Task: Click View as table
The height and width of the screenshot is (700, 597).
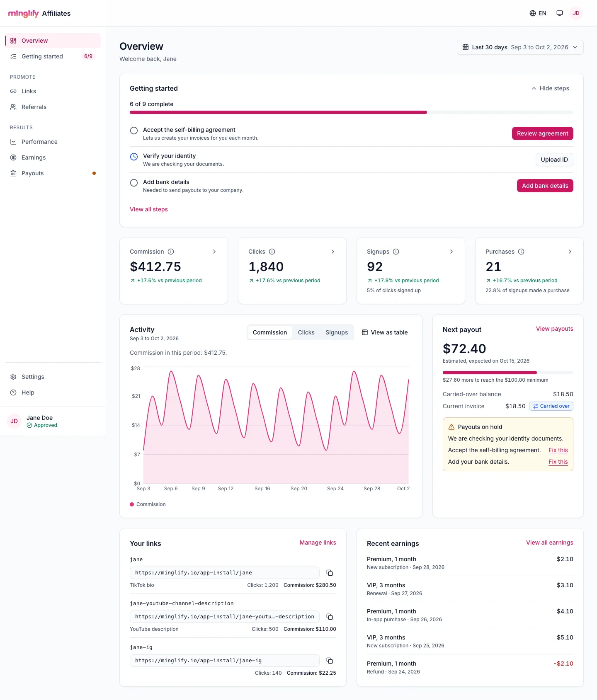Action: [x=385, y=332]
